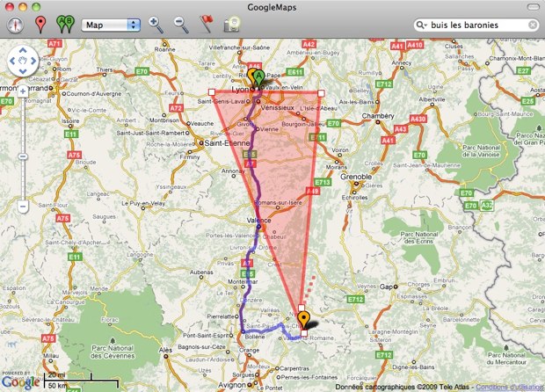545x392 pixels.
Task: Open the Conditions d'utilisation link
Action: coord(510,387)
